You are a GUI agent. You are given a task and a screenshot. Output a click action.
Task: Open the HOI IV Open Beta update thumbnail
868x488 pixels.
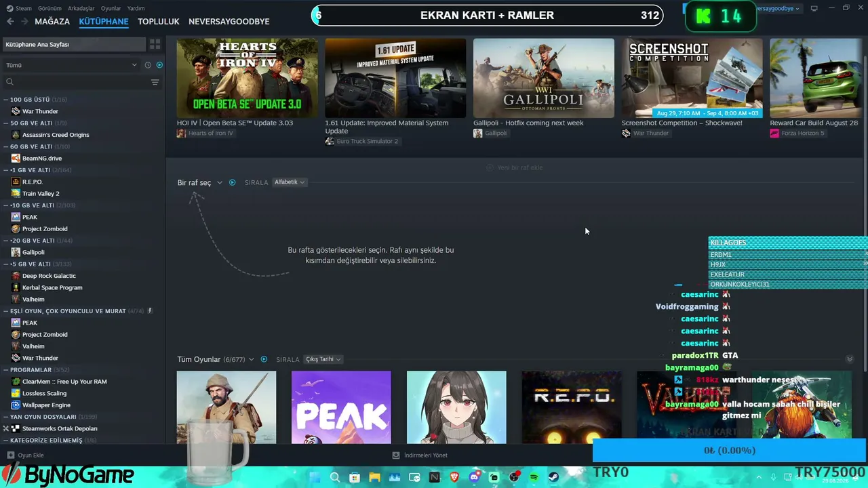[247, 78]
